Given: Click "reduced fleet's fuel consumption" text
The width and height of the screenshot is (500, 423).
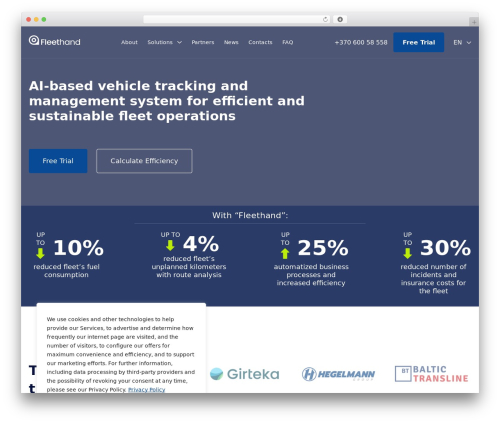Looking at the screenshot, I should tap(66, 271).
